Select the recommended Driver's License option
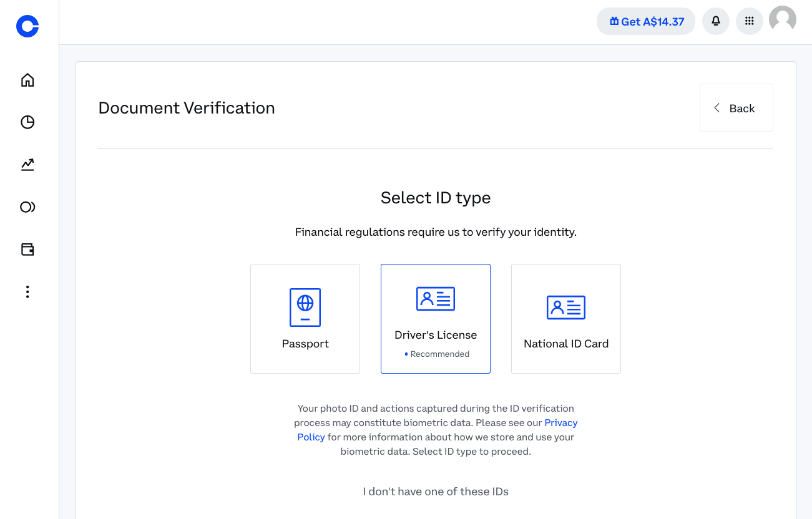Image resolution: width=812 pixels, height=519 pixels. (x=435, y=318)
